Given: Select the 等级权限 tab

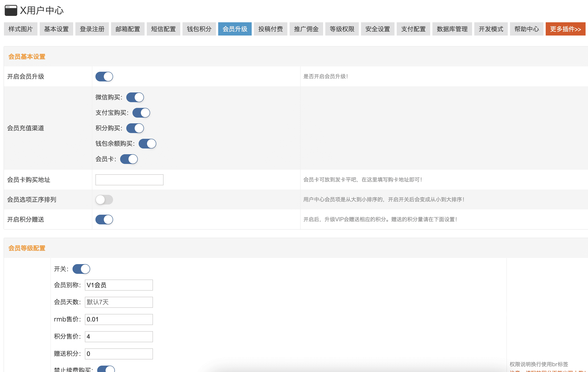Looking at the screenshot, I should coord(342,29).
